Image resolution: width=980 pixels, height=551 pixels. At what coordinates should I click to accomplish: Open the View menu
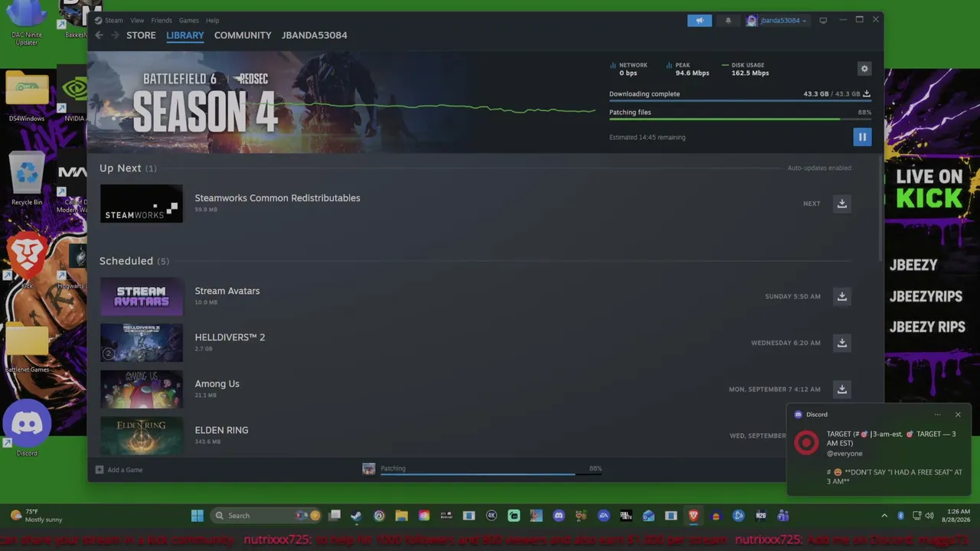137,21
